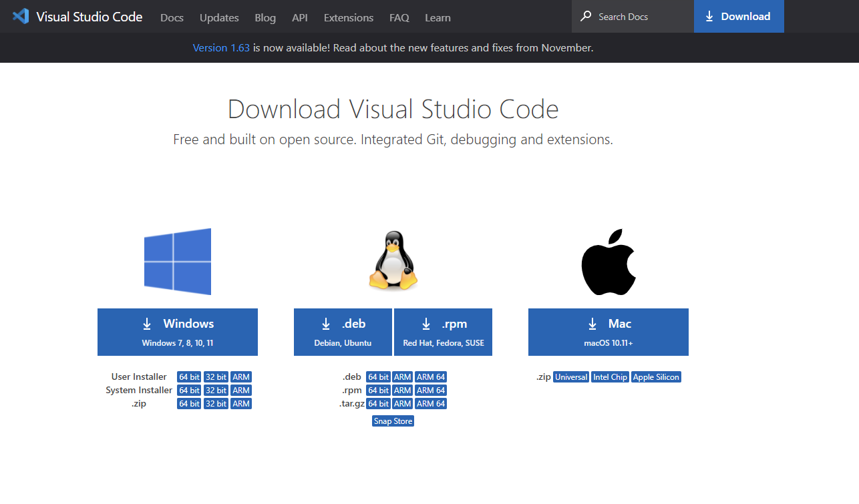
Task: Open the Extensions navigation link
Action: (x=349, y=17)
